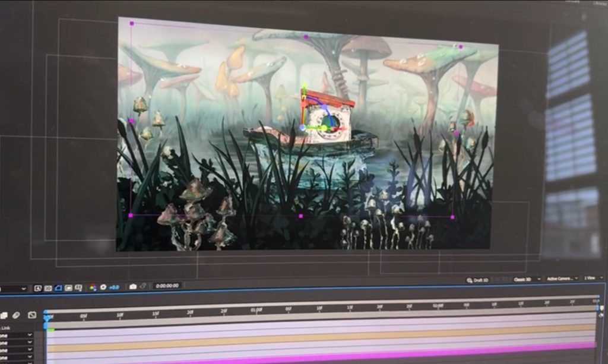Select the tan layer bar in the timeline
This screenshot has height=364, width=608.
click(x=321, y=338)
